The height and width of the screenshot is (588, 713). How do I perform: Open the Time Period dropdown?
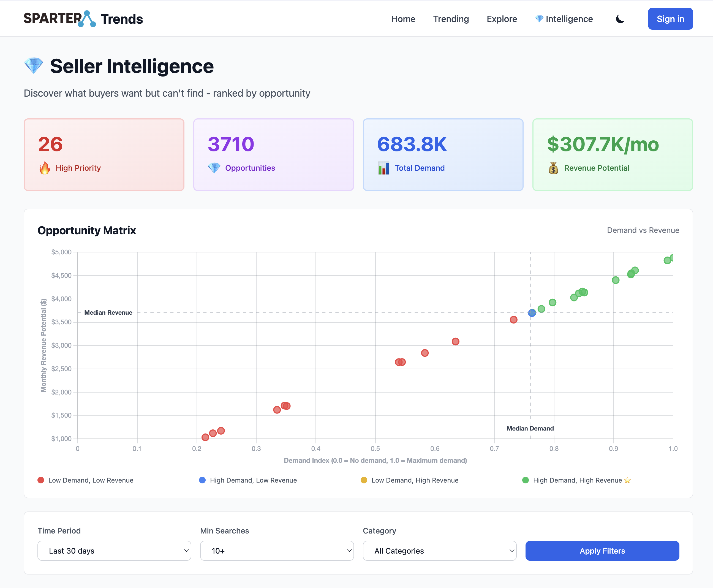coord(114,551)
